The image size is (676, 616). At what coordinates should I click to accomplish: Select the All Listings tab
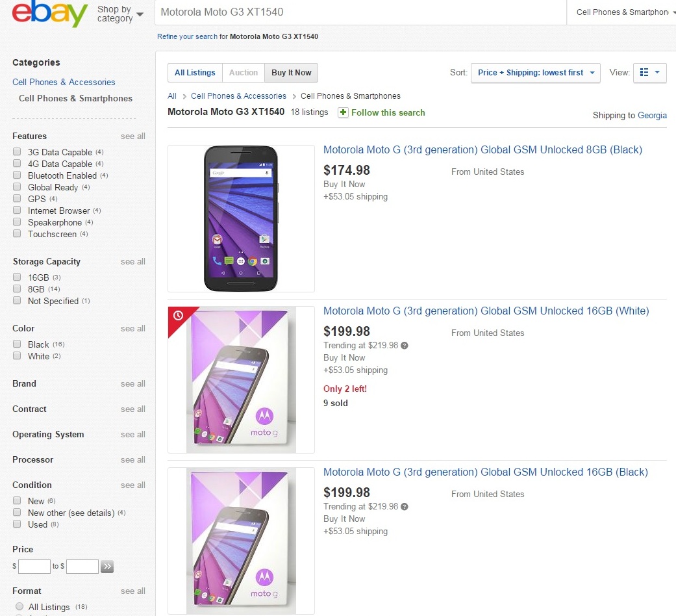click(195, 73)
